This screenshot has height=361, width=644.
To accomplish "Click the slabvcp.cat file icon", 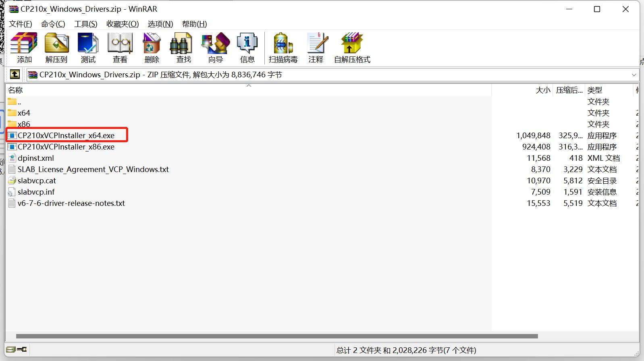I will pos(12,180).
